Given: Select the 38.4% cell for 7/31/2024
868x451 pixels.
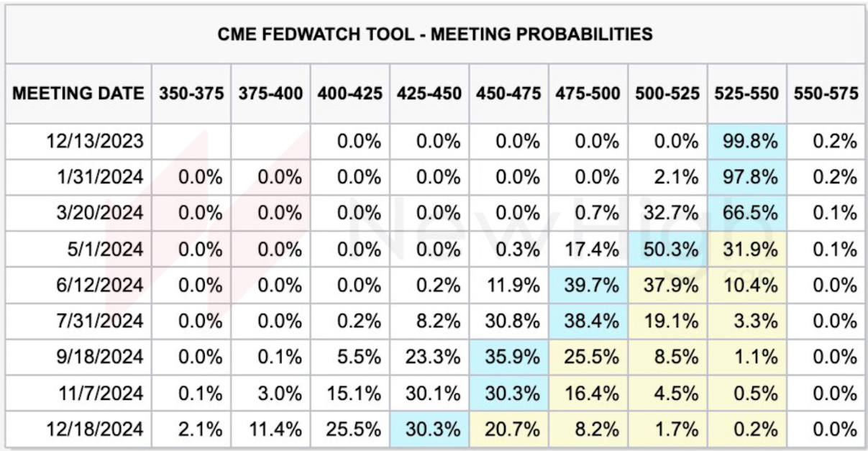Looking at the screenshot, I should pyautogui.click(x=588, y=322).
